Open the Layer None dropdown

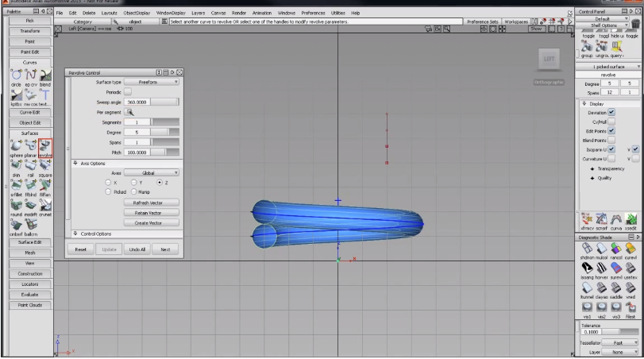(x=621, y=352)
